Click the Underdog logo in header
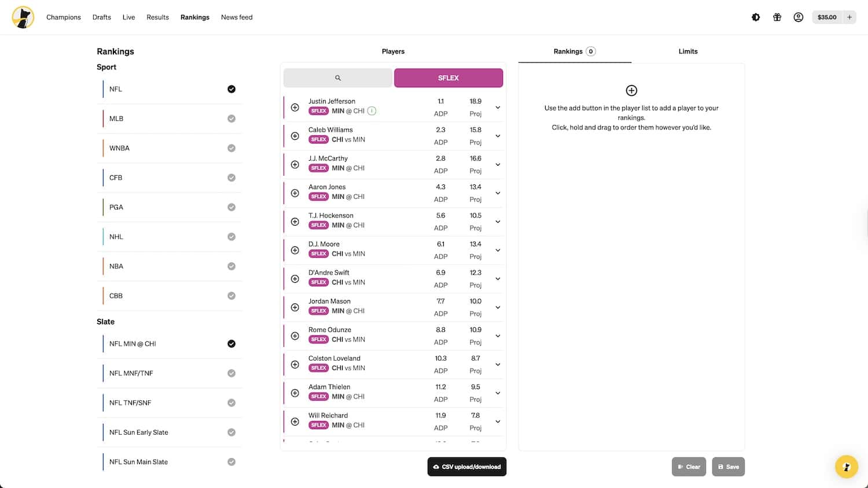This screenshot has width=868, height=488. 23,17
